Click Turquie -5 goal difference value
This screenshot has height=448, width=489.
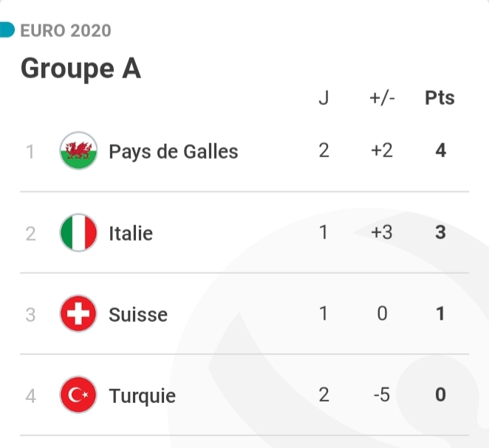tap(382, 396)
